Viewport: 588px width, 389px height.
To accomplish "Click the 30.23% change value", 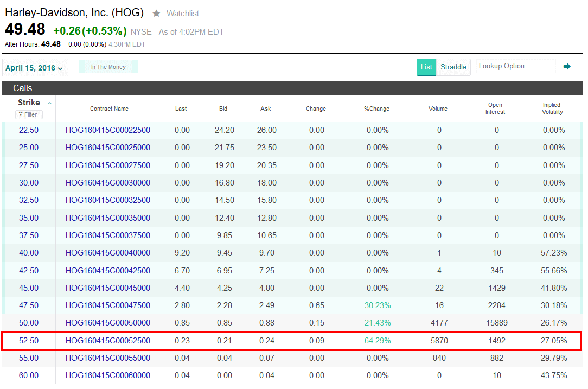I will 378,305.
